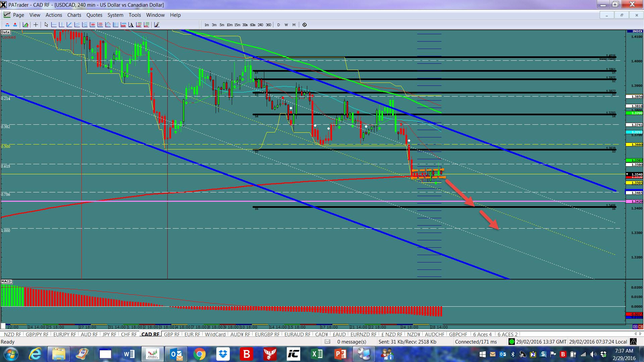
Task: Choose the diagonal trend line tool
Action: (x=69, y=25)
